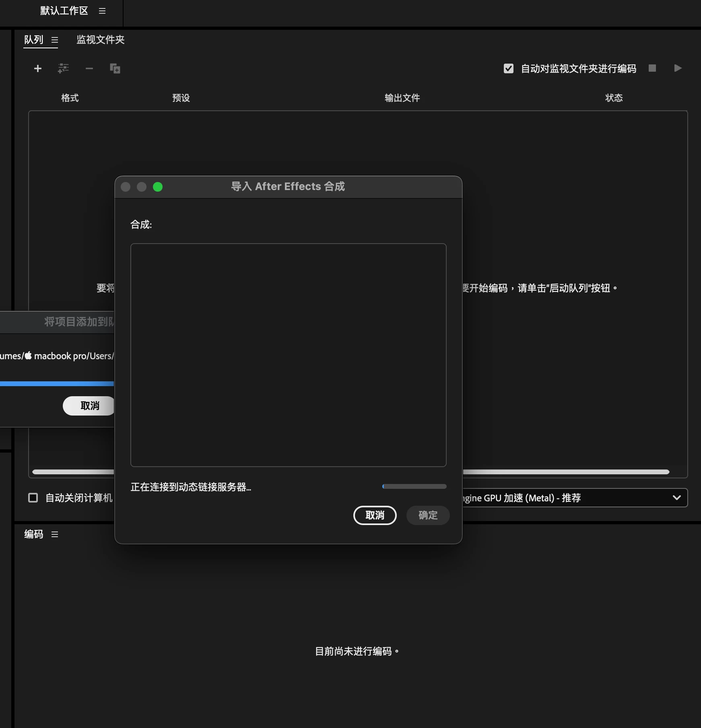701x728 pixels.
Task: Click the dynamic link connection progress bar
Action: coord(414,486)
